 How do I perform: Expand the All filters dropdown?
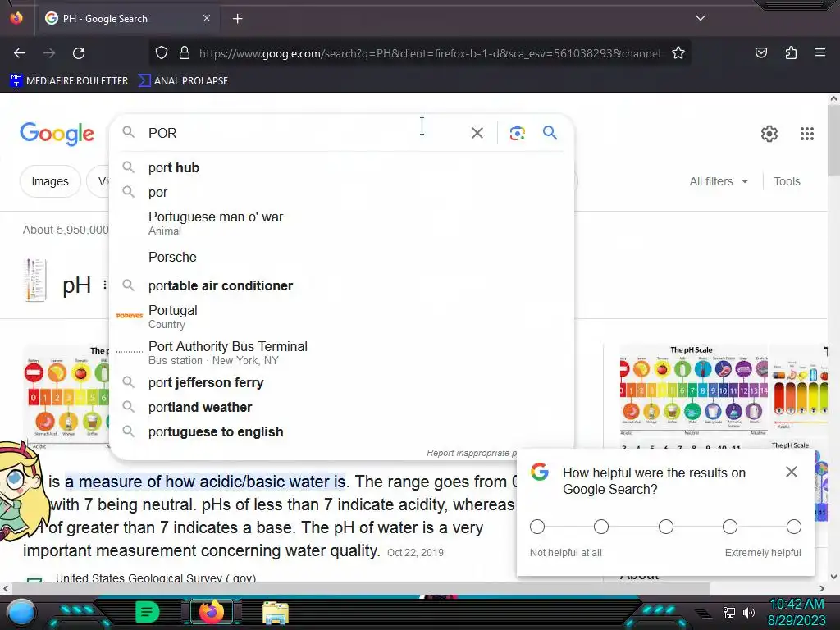719,181
